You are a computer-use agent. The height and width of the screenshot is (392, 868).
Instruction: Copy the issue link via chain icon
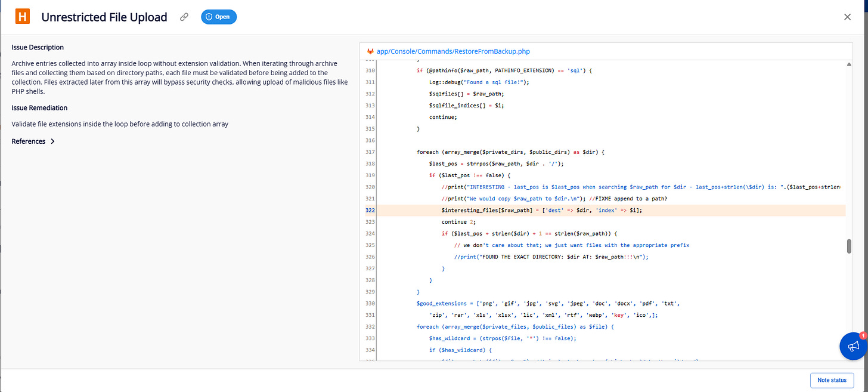tap(184, 17)
